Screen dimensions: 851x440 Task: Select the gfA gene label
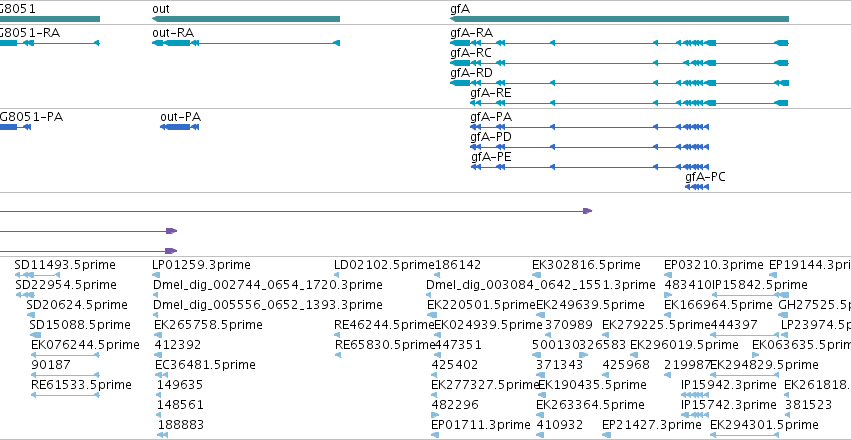460,9
